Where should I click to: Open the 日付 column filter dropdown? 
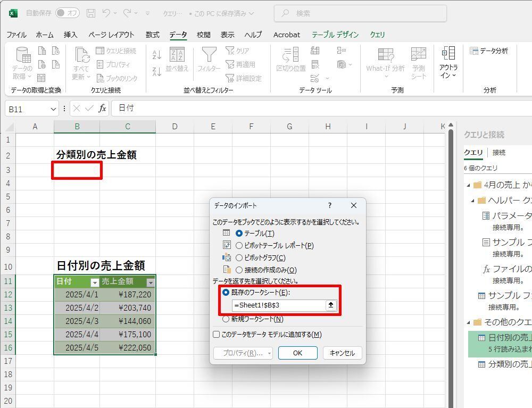[95, 282]
